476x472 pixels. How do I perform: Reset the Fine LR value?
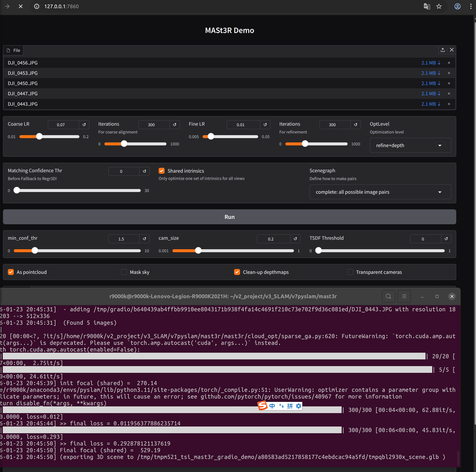pyautogui.click(x=265, y=125)
